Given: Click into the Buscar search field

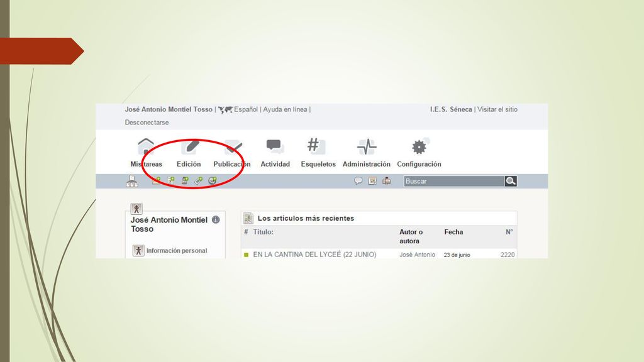Looking at the screenshot, I should tap(454, 181).
